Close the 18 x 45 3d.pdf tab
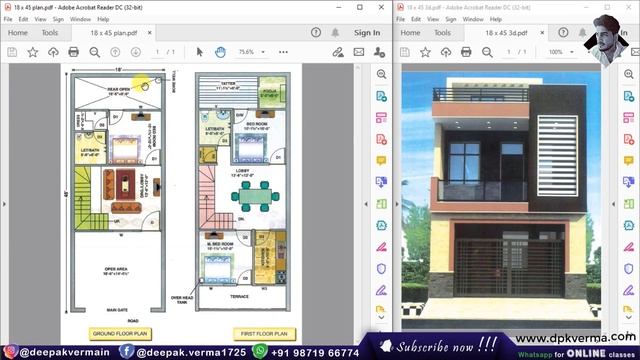Viewport: 640px width, 360px height. pos(542,33)
